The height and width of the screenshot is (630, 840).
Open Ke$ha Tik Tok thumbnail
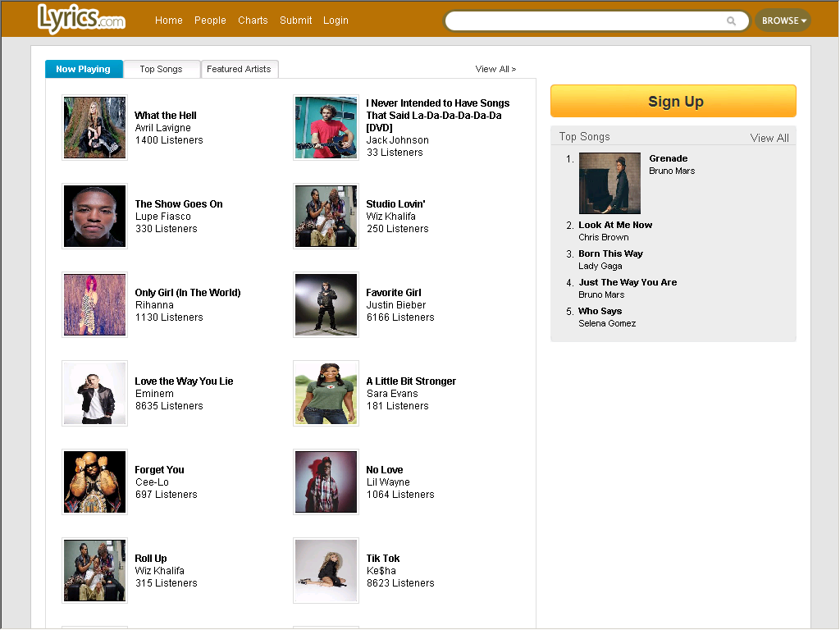tap(326, 571)
